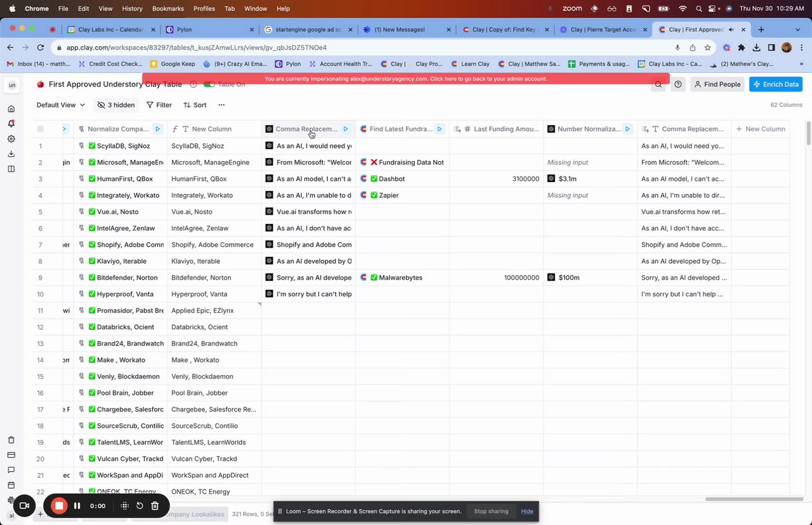Open the book icon in the left sidebar
812x525 pixels.
[11, 169]
